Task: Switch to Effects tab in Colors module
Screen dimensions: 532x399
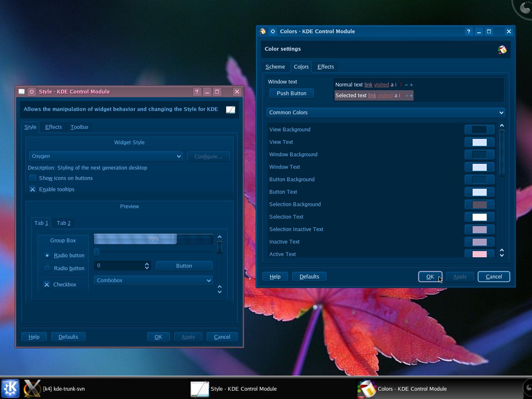Action: pos(325,66)
